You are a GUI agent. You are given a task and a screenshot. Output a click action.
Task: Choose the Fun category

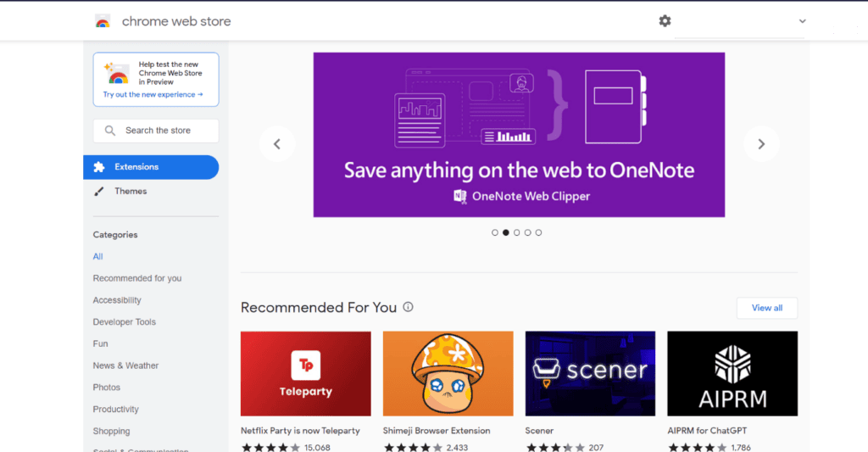pyautogui.click(x=100, y=343)
